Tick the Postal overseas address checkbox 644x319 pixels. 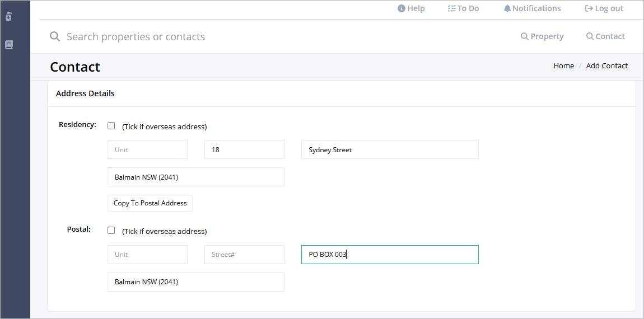pos(111,231)
